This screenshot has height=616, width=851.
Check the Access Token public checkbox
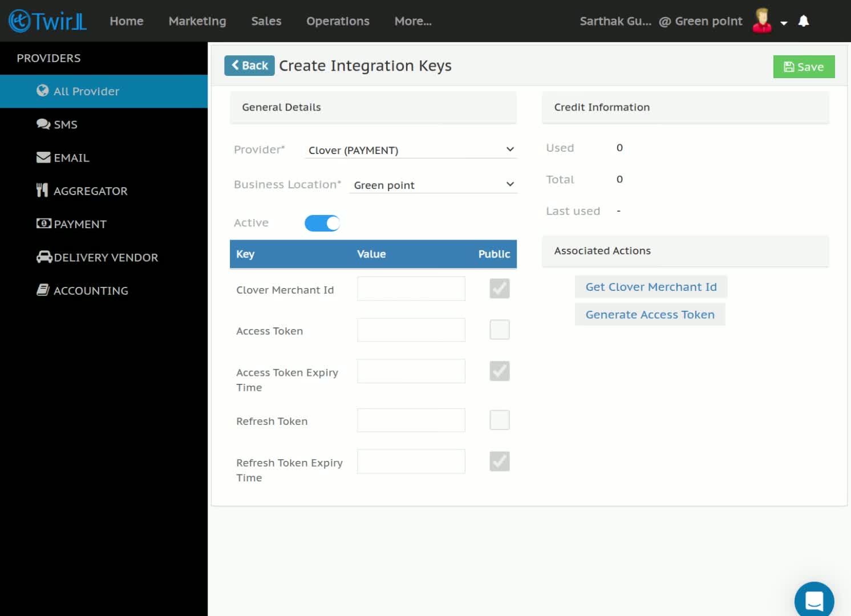[500, 330]
